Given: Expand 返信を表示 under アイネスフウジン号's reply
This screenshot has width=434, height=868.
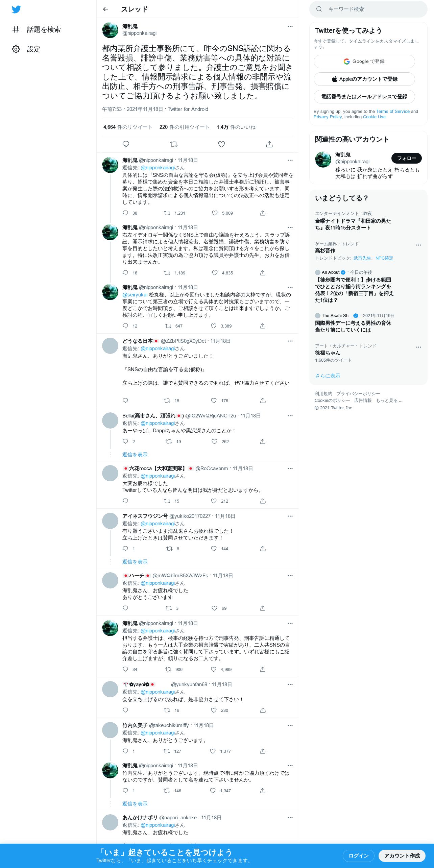Looking at the screenshot, I should 135,562.
